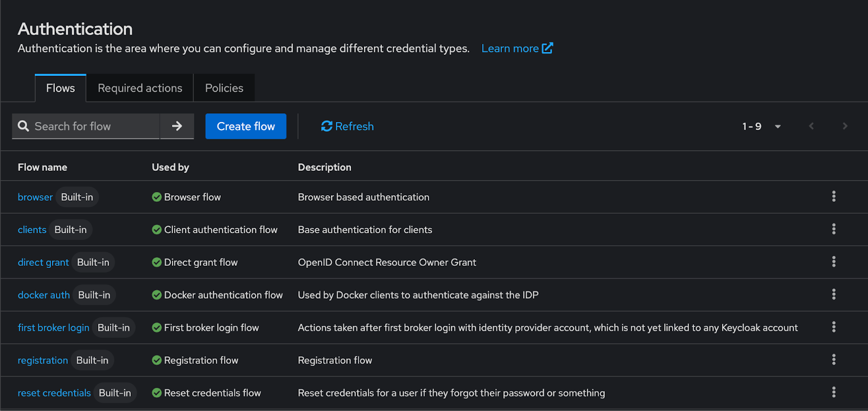Open kebab menu for browser flow row
Image resolution: width=868 pixels, height=411 pixels.
click(833, 196)
